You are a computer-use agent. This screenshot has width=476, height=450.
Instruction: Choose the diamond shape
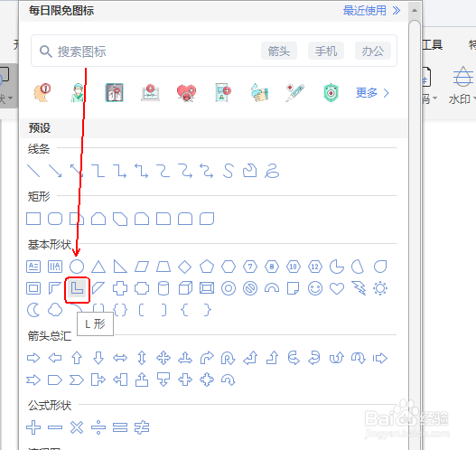(x=185, y=267)
